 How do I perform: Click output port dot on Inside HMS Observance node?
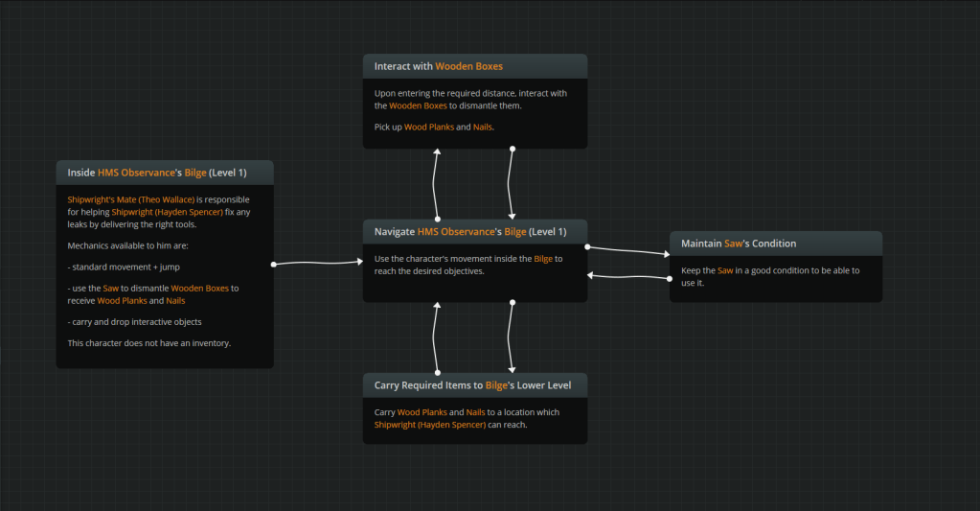[274, 263]
